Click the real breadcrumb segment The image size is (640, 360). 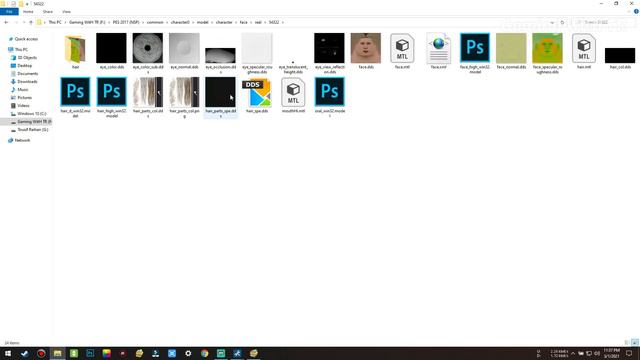pos(258,22)
